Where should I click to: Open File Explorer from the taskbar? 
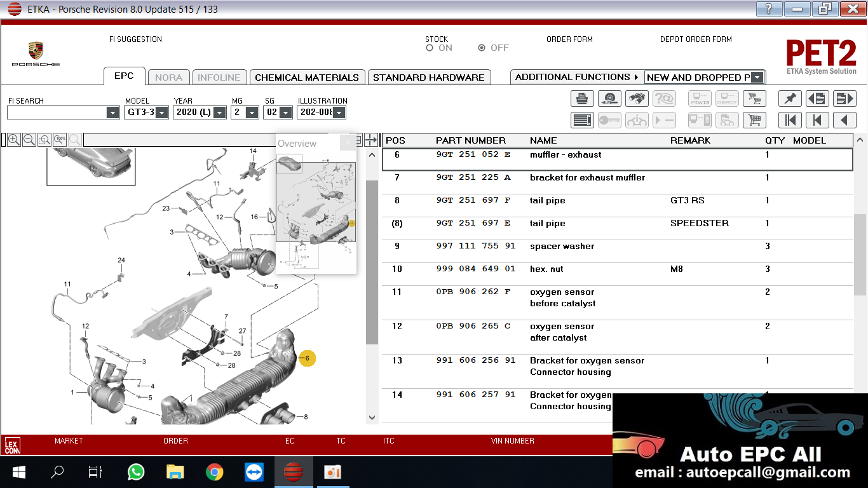pos(175,472)
